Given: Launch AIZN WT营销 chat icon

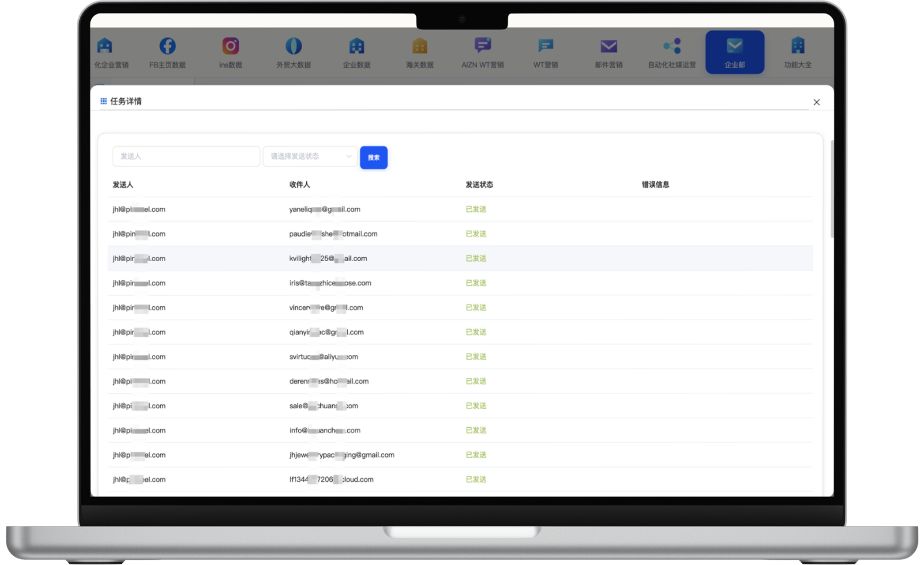Looking at the screenshot, I should 483,45.
